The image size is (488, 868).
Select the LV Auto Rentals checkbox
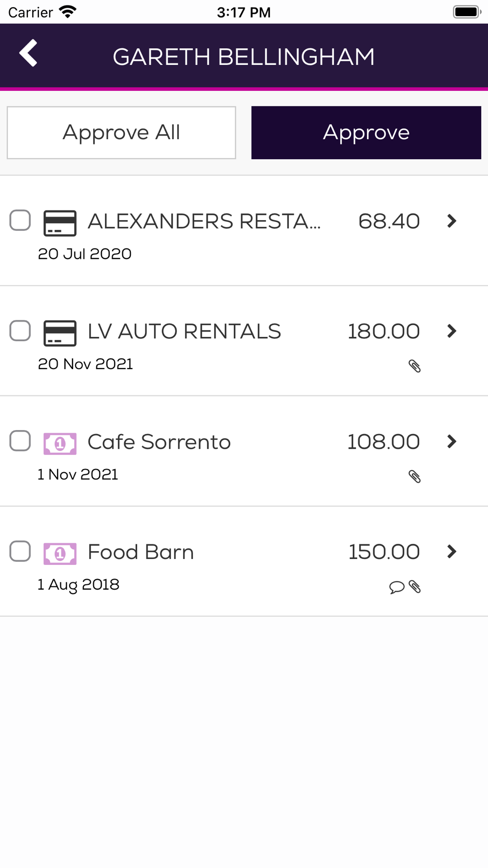pos(20,331)
